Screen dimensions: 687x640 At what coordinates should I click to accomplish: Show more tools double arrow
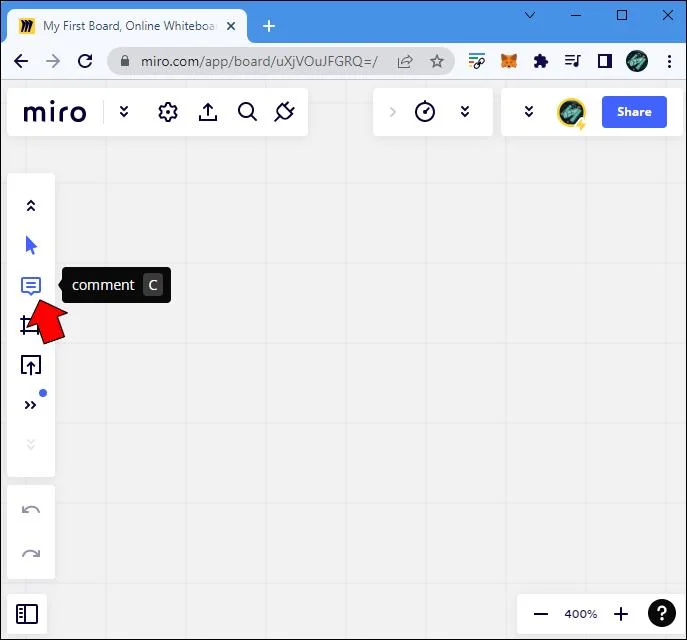pos(30,405)
